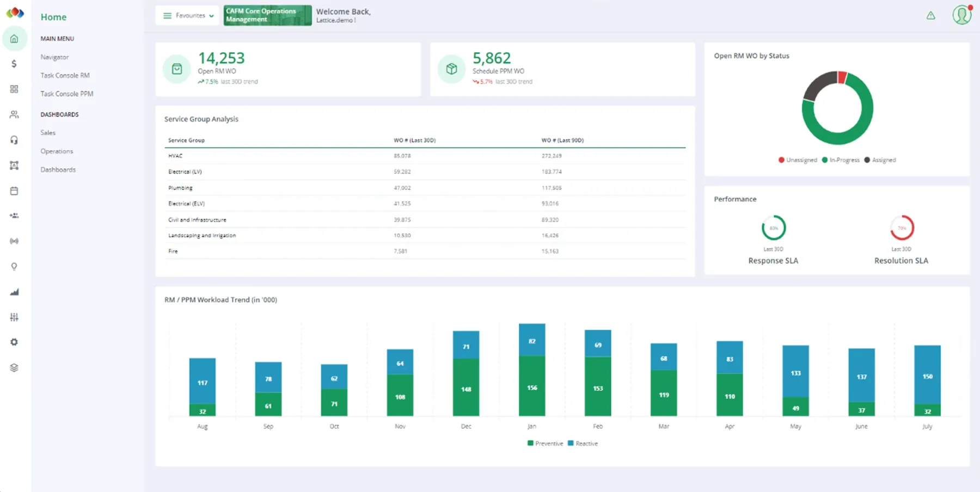Toggle Unassigned legend in status chart
Image resolution: width=980 pixels, height=492 pixels.
coord(798,160)
